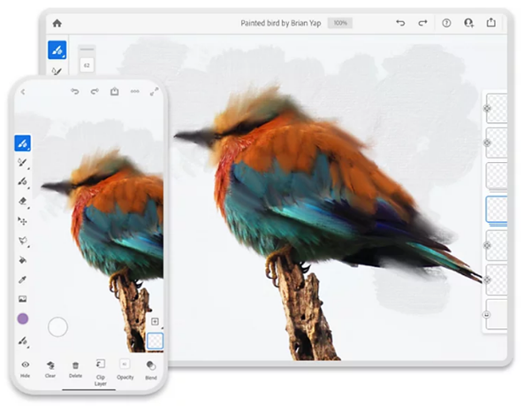Image resolution: width=532 pixels, height=407 pixels.
Task: Go to Home on the tablet
Action: tap(57, 23)
